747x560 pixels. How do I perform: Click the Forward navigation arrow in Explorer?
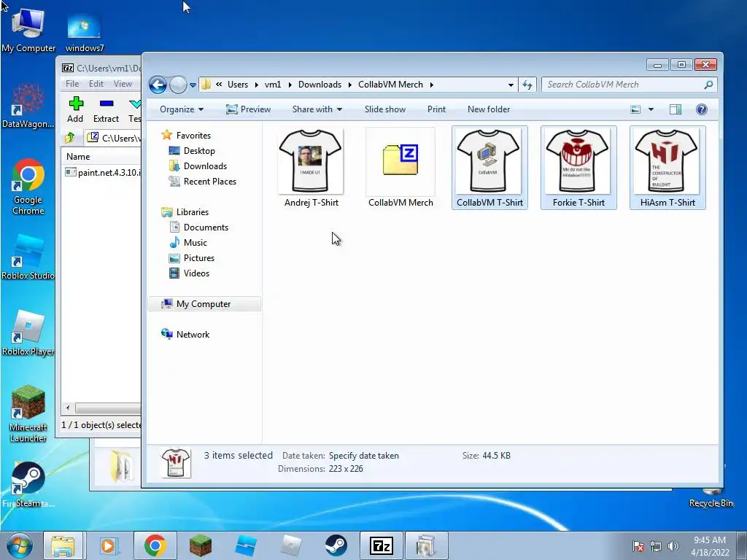point(178,85)
